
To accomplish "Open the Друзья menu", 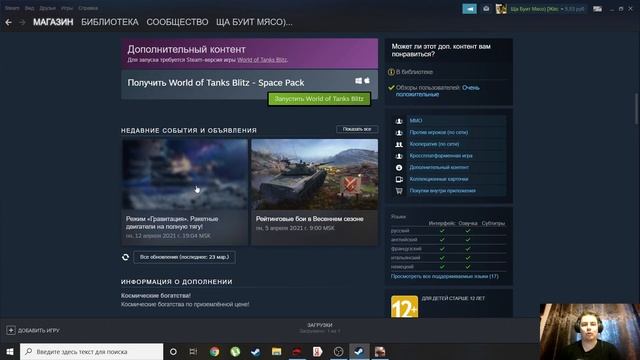I will [47, 8].
